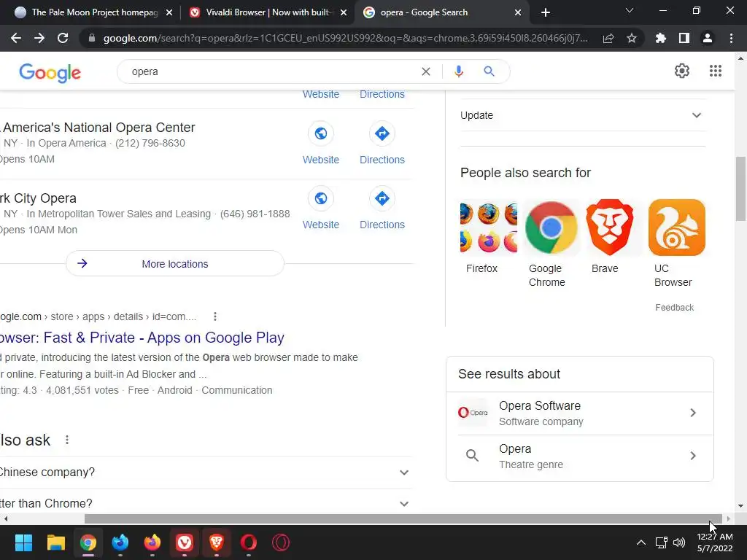
Task: Open options dots beside People also ask
Action: click(x=67, y=440)
